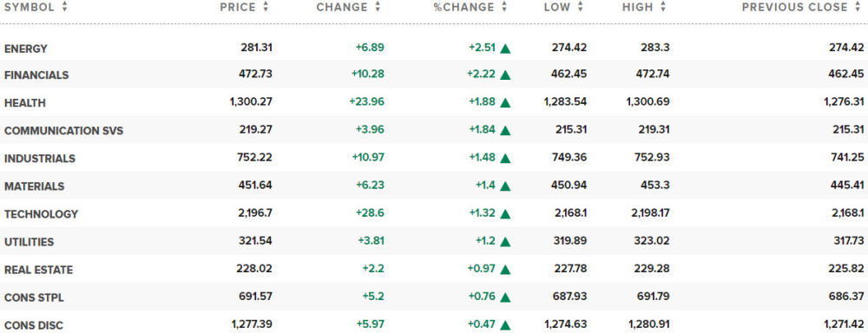
Task: Sort table by SYMBOL column arrows
Action: click(65, 7)
